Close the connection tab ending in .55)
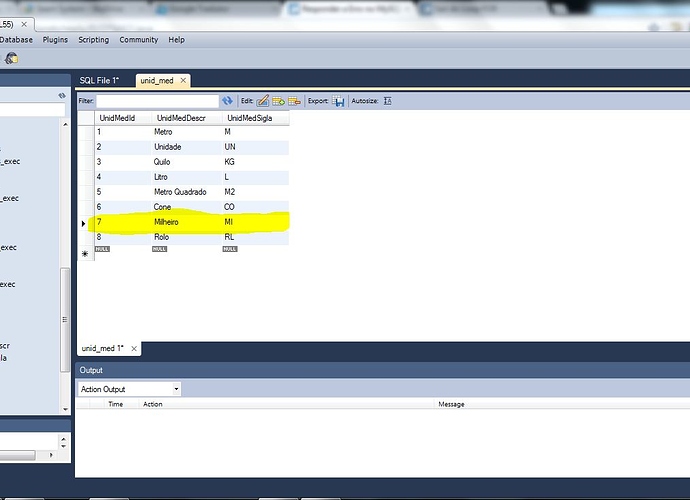Image resolution: width=690 pixels, height=500 pixels. coord(24,25)
